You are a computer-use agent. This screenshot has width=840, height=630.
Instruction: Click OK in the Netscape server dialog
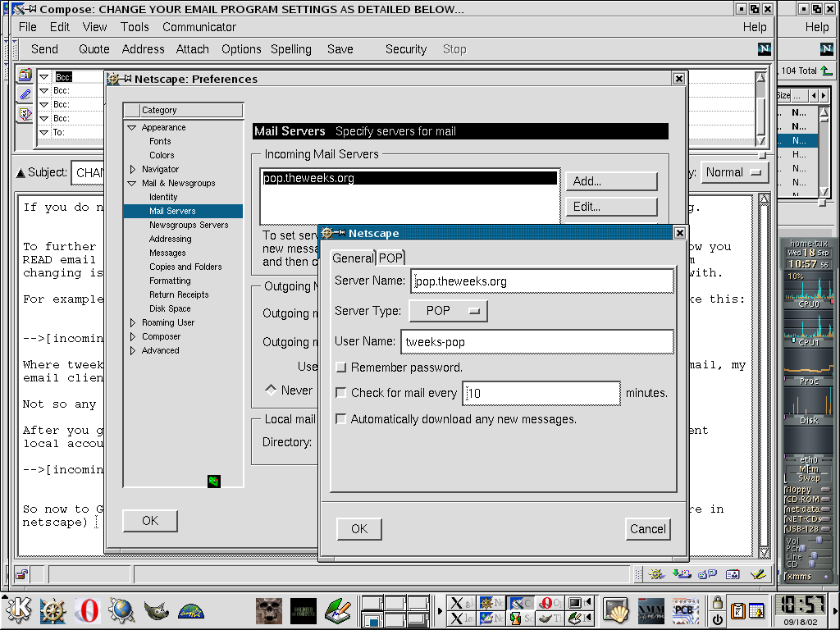359,529
